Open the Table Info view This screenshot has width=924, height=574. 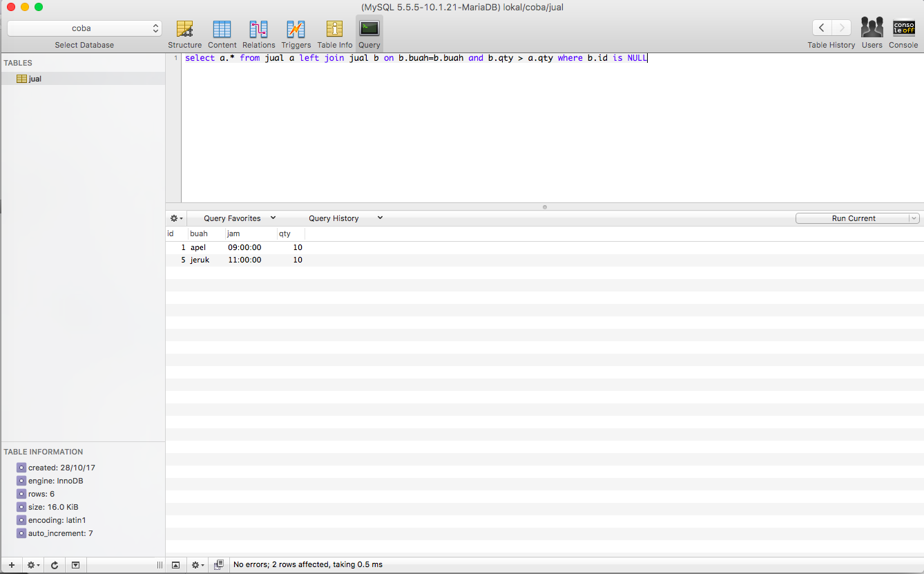334,34
